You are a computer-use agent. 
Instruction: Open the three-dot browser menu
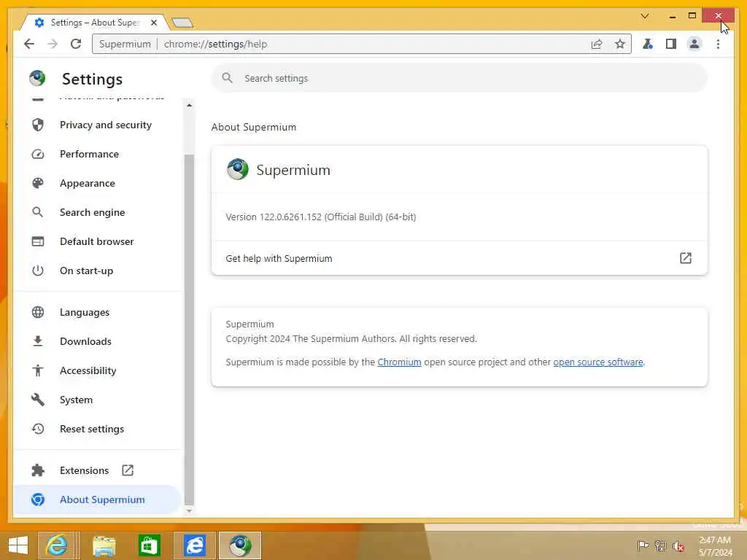click(x=718, y=44)
